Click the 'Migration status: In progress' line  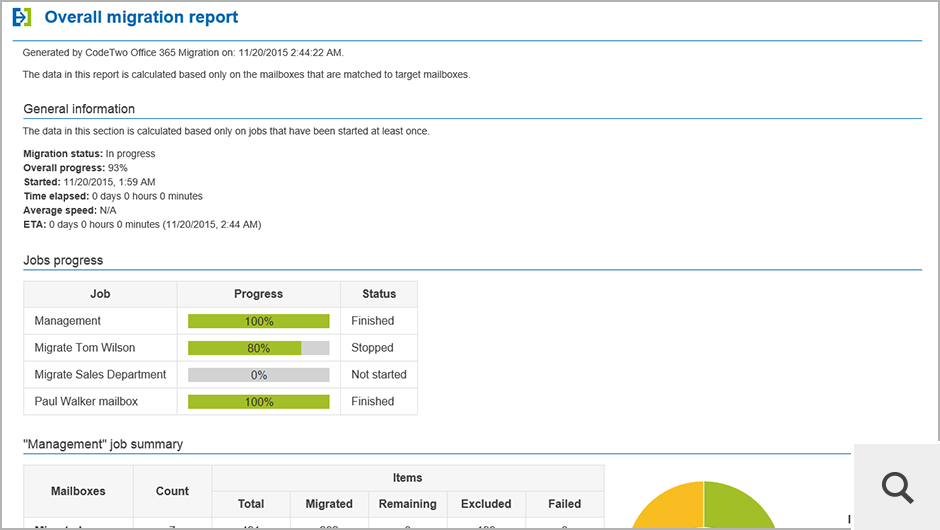89,153
